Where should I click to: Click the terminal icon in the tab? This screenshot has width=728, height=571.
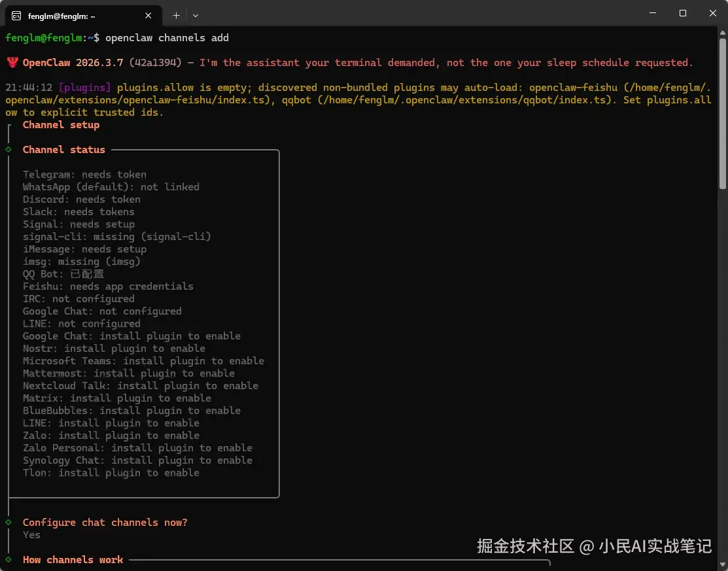click(x=16, y=16)
